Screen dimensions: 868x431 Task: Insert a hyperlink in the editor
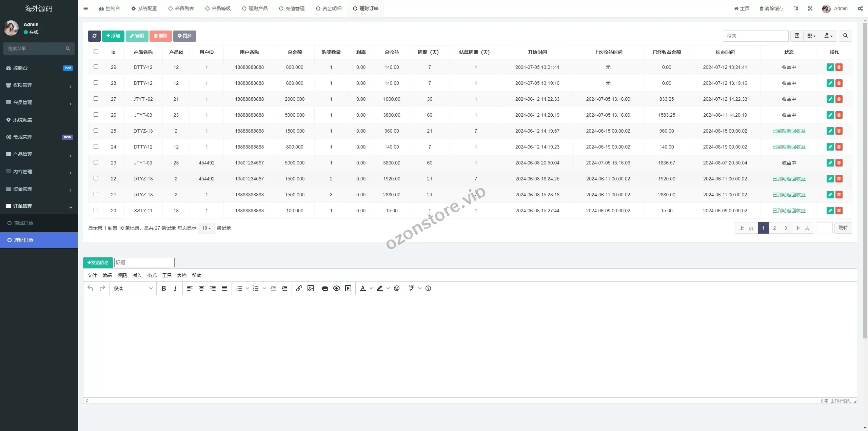point(299,288)
